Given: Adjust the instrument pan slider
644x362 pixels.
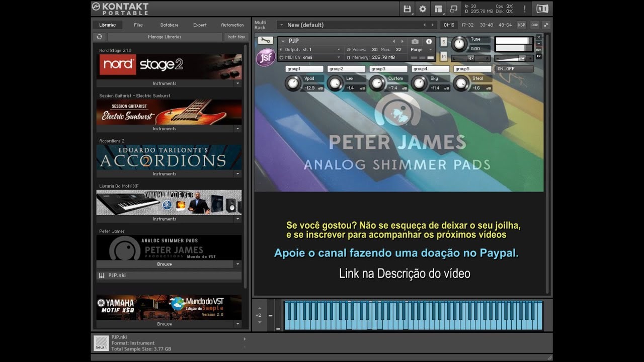Looking at the screenshot, I should tap(470, 58).
